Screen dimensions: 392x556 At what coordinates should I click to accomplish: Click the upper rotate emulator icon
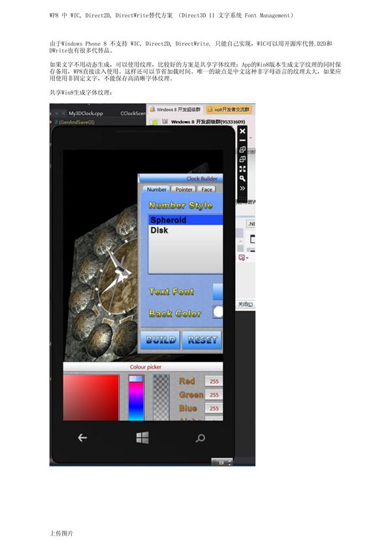pyautogui.click(x=242, y=149)
